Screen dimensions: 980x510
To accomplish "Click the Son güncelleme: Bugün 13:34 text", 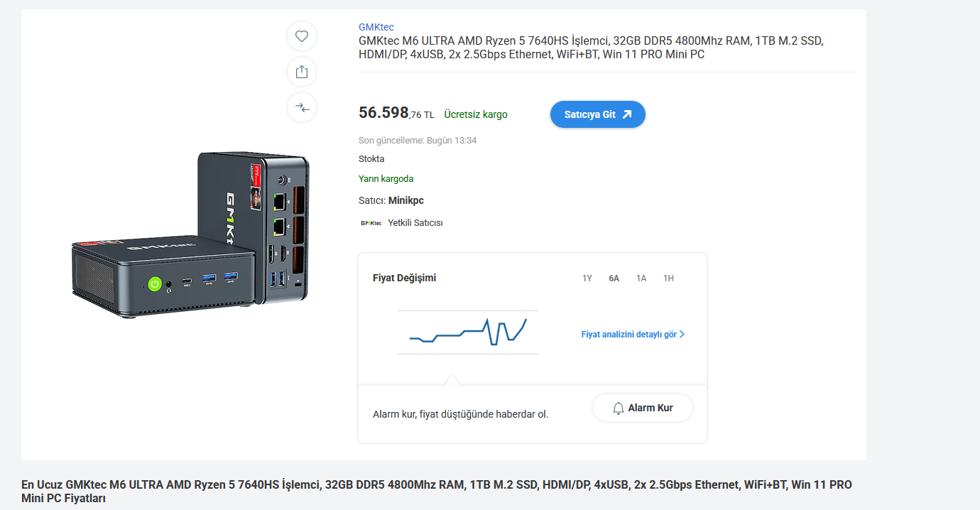I will tap(418, 141).
